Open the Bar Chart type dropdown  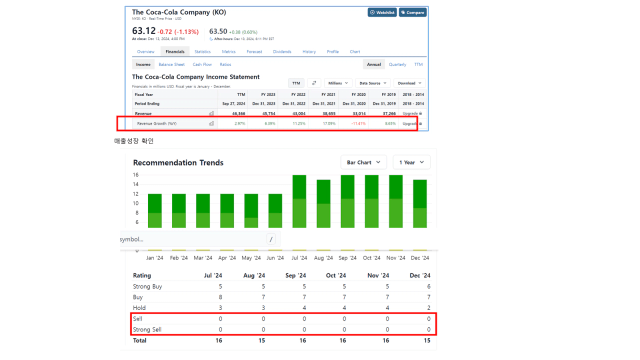[363, 162]
